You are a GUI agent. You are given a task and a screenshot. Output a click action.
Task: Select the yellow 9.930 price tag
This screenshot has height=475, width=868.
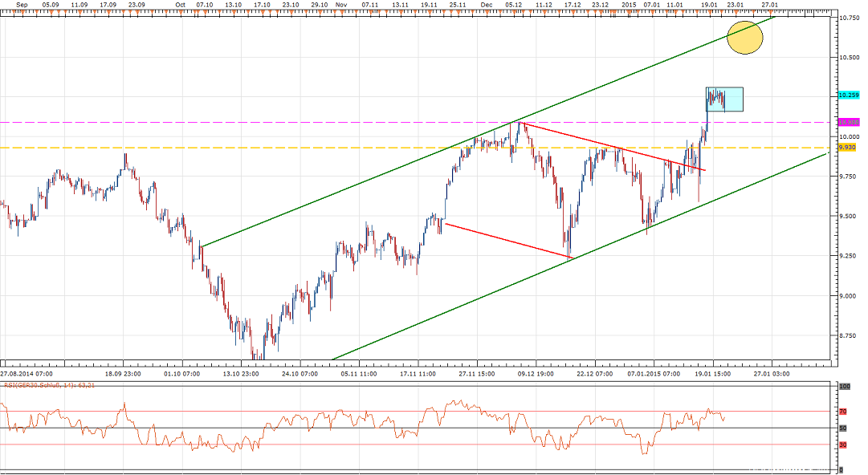[x=846, y=148]
